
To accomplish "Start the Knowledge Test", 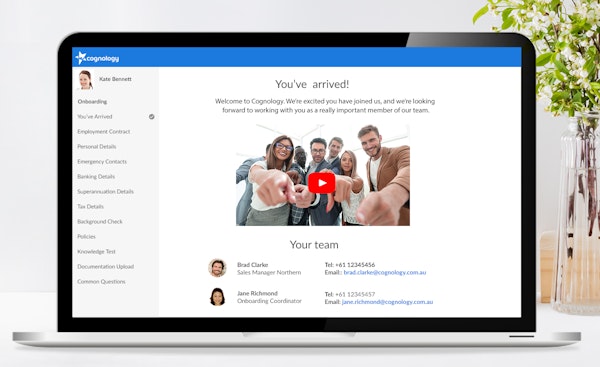I will [x=96, y=251].
